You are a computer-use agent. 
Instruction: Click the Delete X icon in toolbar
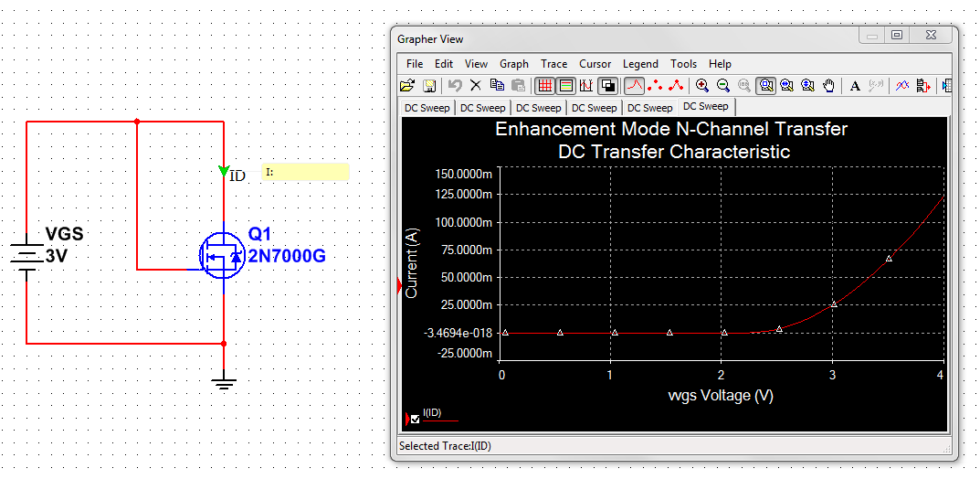[475, 86]
